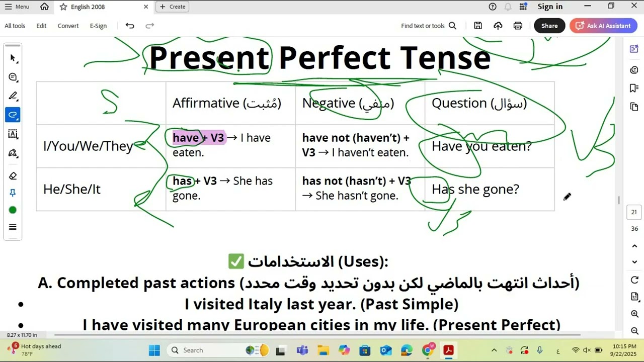Image resolution: width=644 pixels, height=362 pixels.
Task: Open the main Menu
Action: pyautogui.click(x=17, y=7)
